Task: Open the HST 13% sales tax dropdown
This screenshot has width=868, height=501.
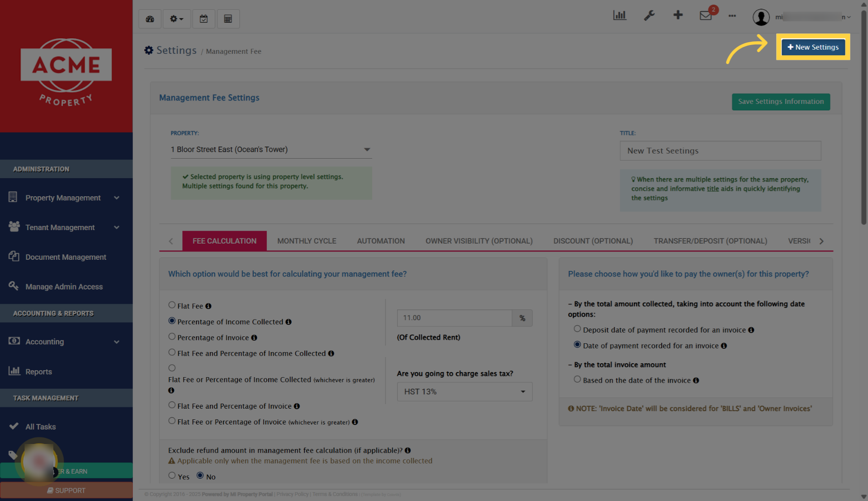Action: [x=464, y=392]
